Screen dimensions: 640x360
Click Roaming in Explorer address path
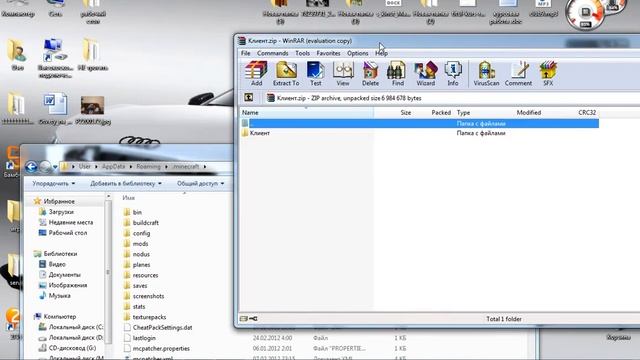[148, 167]
